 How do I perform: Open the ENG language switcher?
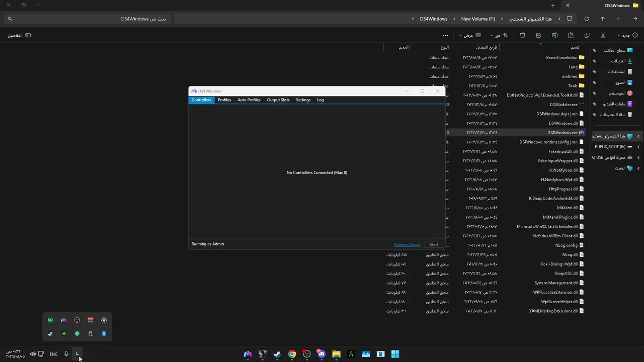tap(53, 354)
